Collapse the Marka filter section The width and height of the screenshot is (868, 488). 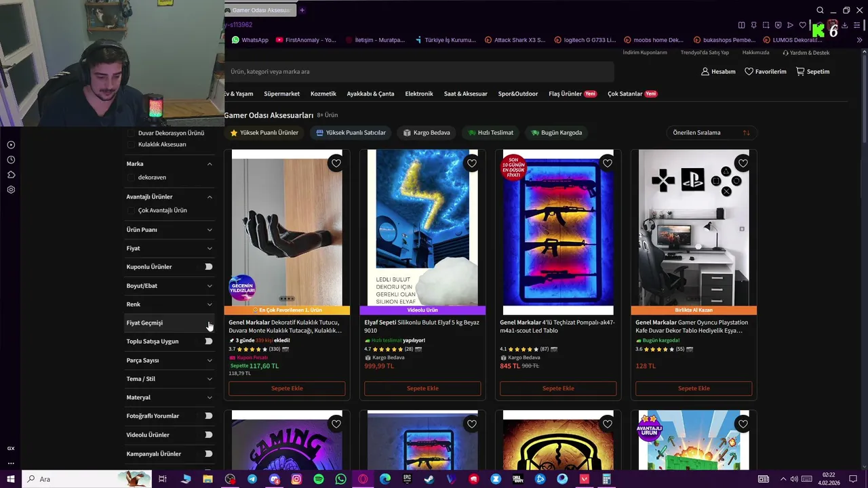[210, 164]
